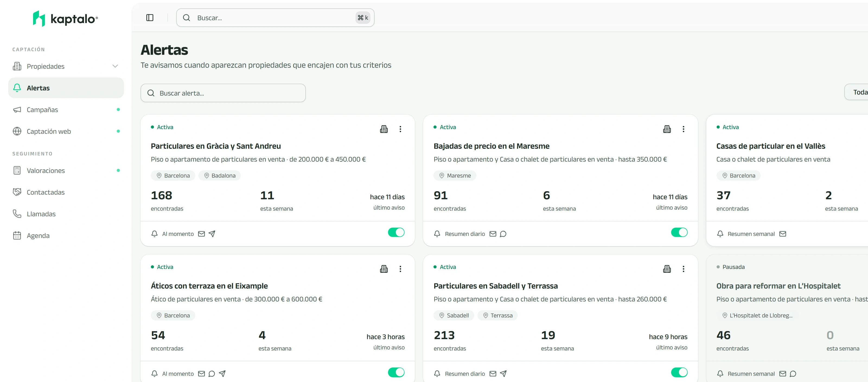Image resolution: width=868 pixels, height=382 pixels.
Task: Open the Particulares en Gràcia y Sant Andreu alert title
Action: point(216,146)
